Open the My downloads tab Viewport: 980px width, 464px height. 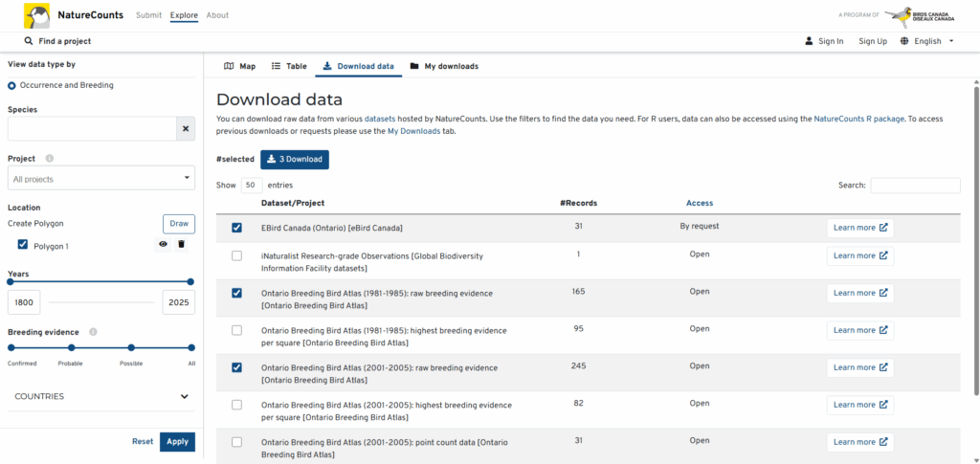coord(444,66)
